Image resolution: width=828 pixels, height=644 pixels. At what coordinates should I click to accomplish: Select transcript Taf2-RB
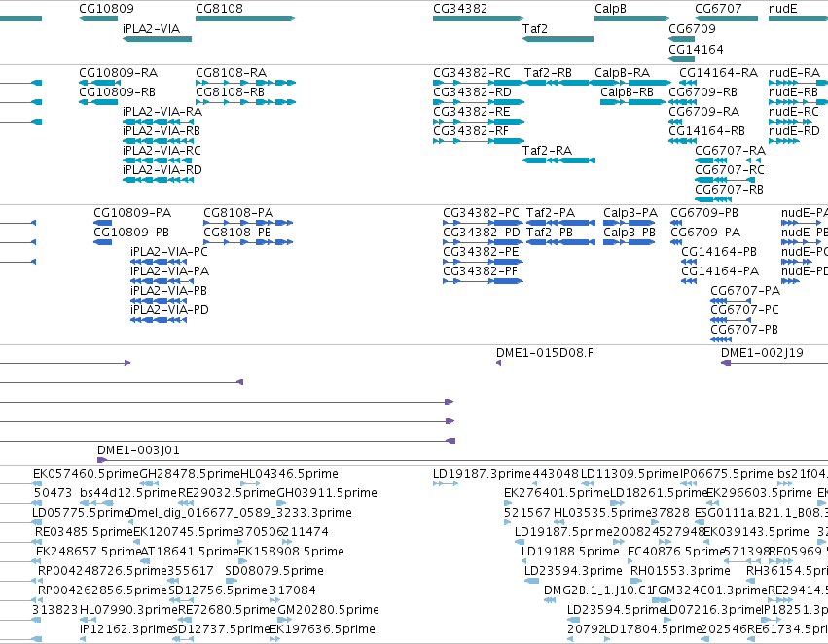pos(548,72)
